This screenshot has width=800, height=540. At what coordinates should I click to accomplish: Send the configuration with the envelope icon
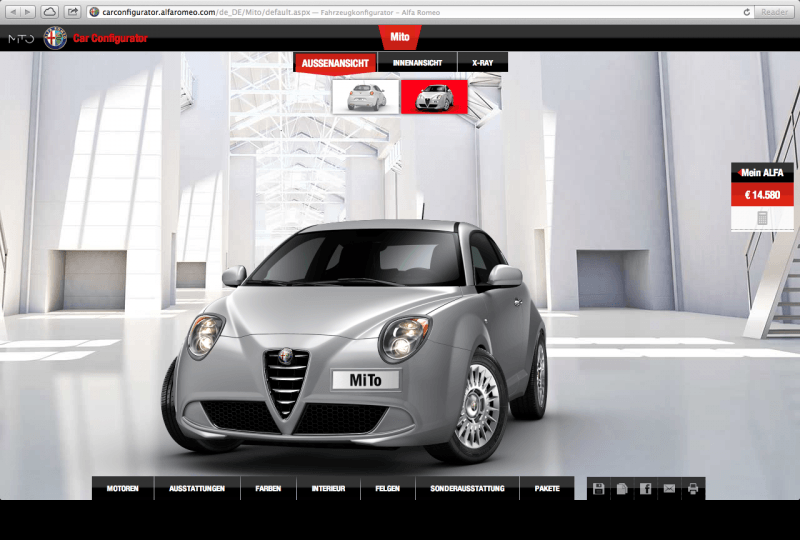coord(669,489)
